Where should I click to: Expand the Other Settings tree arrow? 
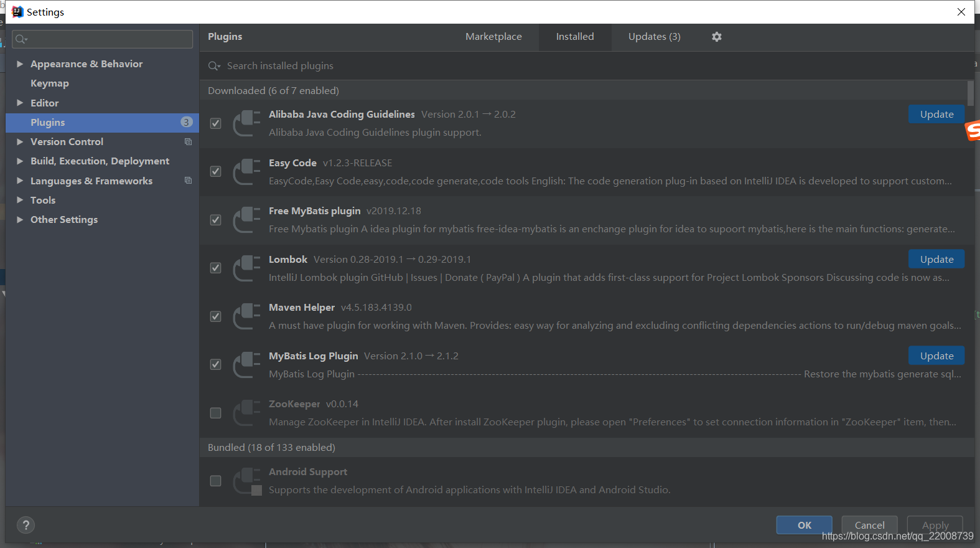[20, 220]
